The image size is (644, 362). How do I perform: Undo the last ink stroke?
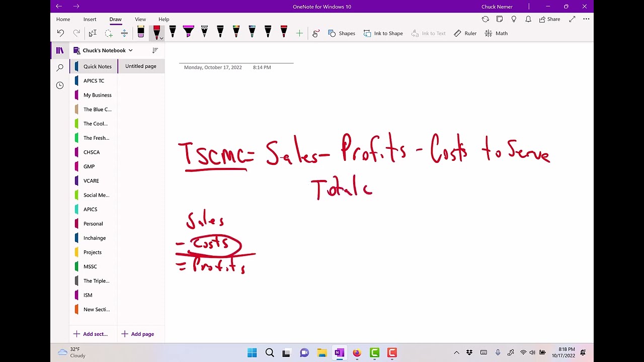click(60, 33)
